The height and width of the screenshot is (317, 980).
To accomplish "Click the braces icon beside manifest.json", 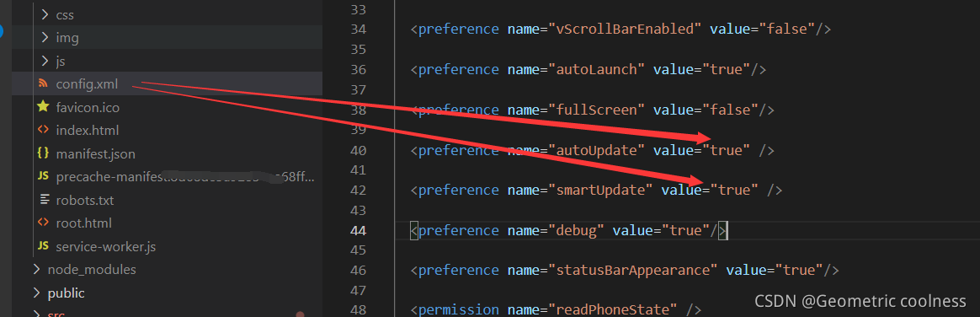I will click(x=43, y=153).
